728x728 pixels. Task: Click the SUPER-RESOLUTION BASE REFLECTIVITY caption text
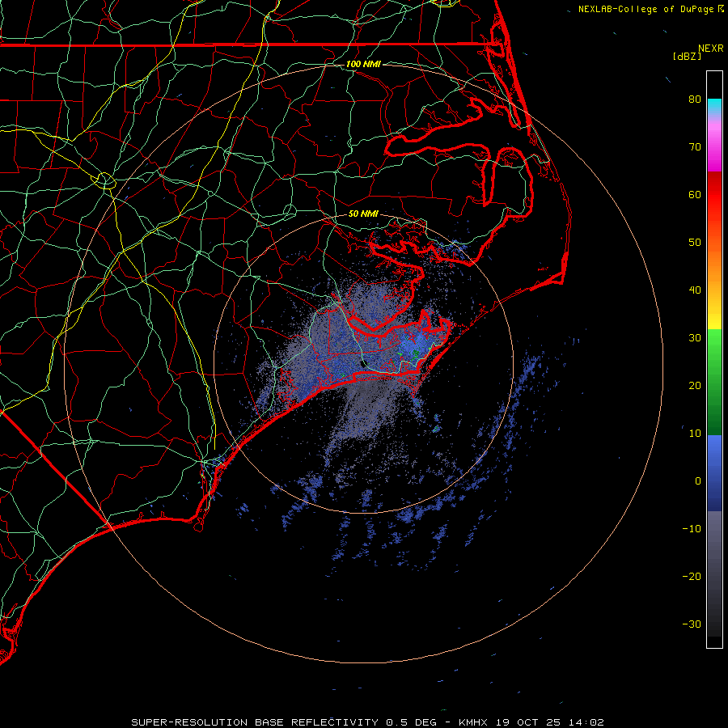tap(254, 722)
